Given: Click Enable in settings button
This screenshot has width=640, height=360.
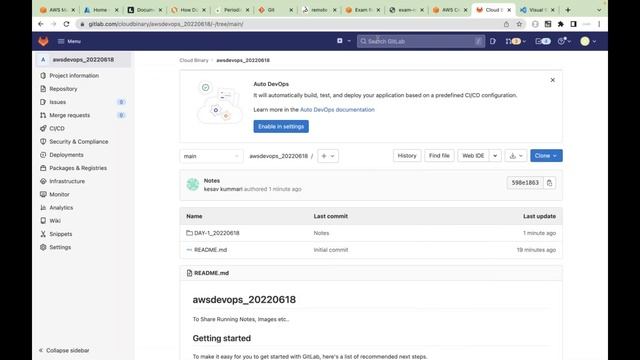Looking at the screenshot, I should pyautogui.click(x=281, y=127).
